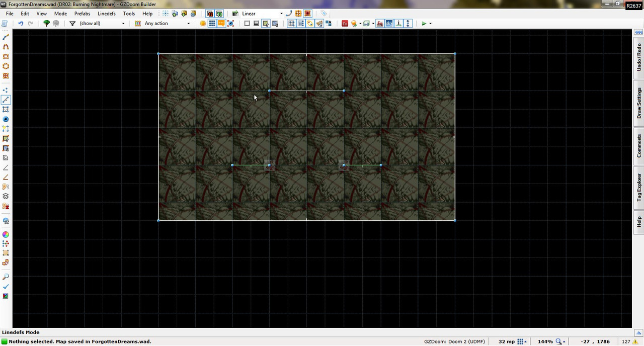Screen dimensions: 644x346
Task: Open the Edit menu
Action: pos(25,14)
